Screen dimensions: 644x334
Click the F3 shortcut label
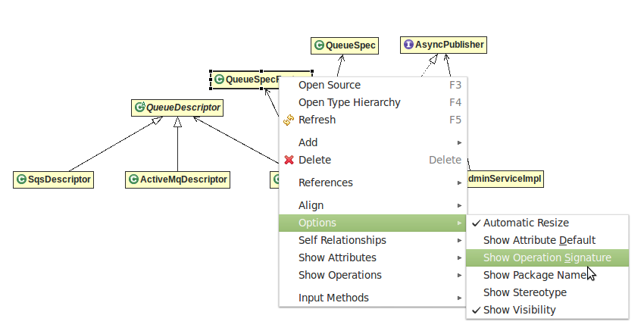coord(455,85)
